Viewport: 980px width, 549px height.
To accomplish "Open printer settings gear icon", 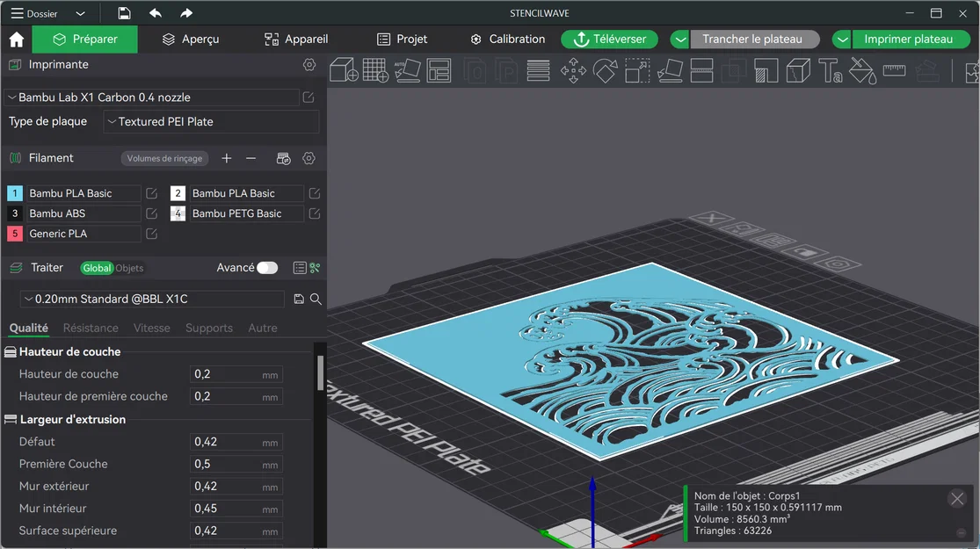I will 309,64.
